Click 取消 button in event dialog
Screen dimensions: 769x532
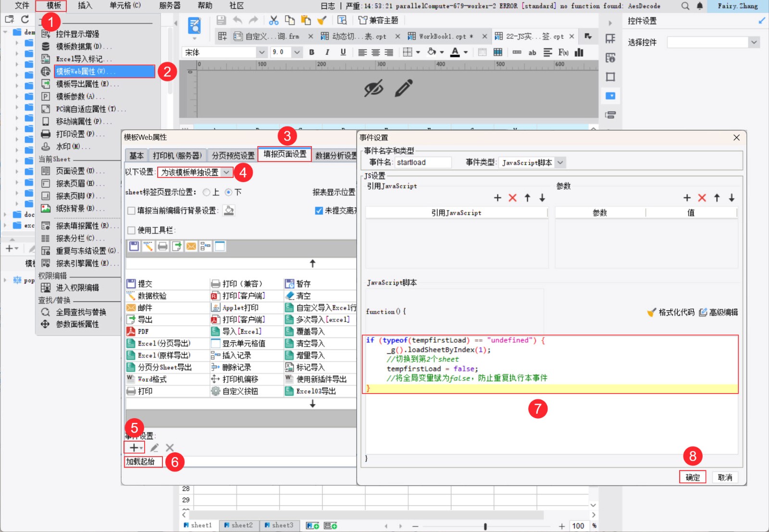[x=725, y=477]
